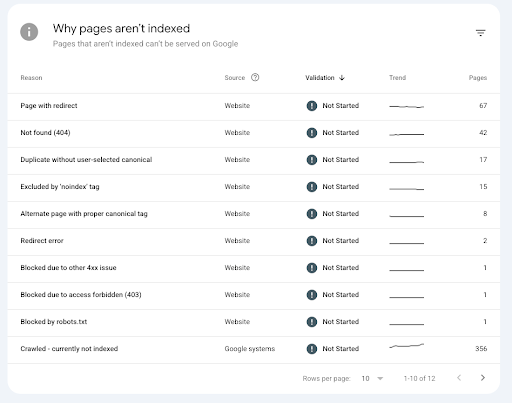The height and width of the screenshot is (403, 512).
Task: Click Not Started icon for Excluded by 'noindex' tag
Action: point(312,187)
